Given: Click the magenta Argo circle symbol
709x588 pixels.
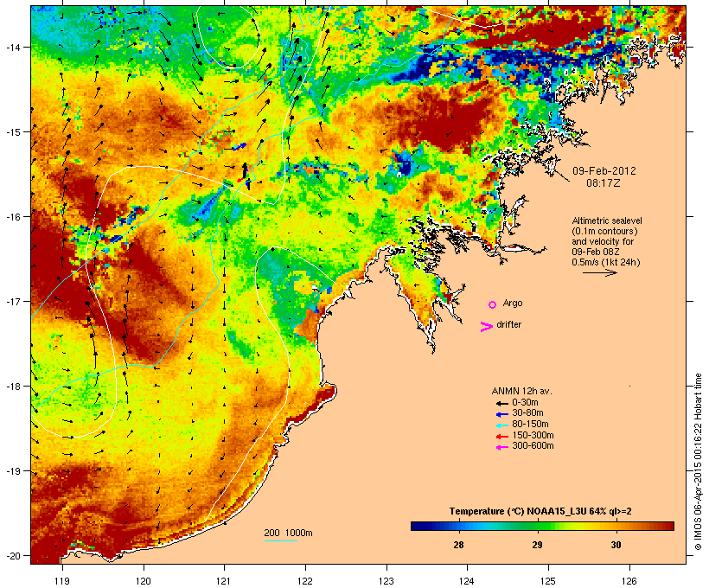Looking at the screenshot, I should pyautogui.click(x=493, y=304).
